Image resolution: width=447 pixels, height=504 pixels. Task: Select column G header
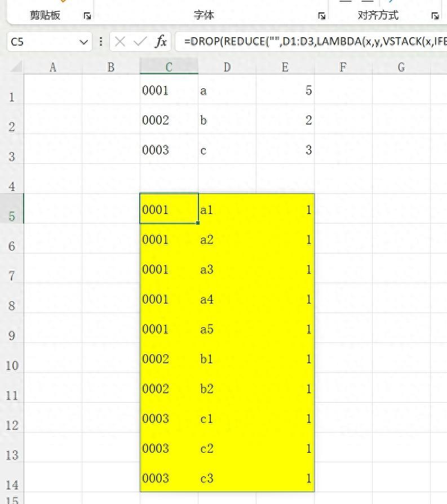pos(401,67)
